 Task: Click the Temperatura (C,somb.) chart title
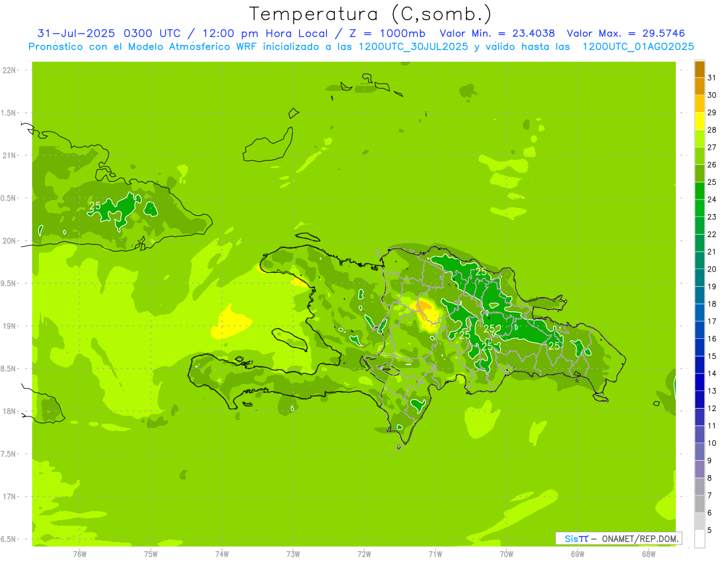pyautogui.click(x=370, y=14)
